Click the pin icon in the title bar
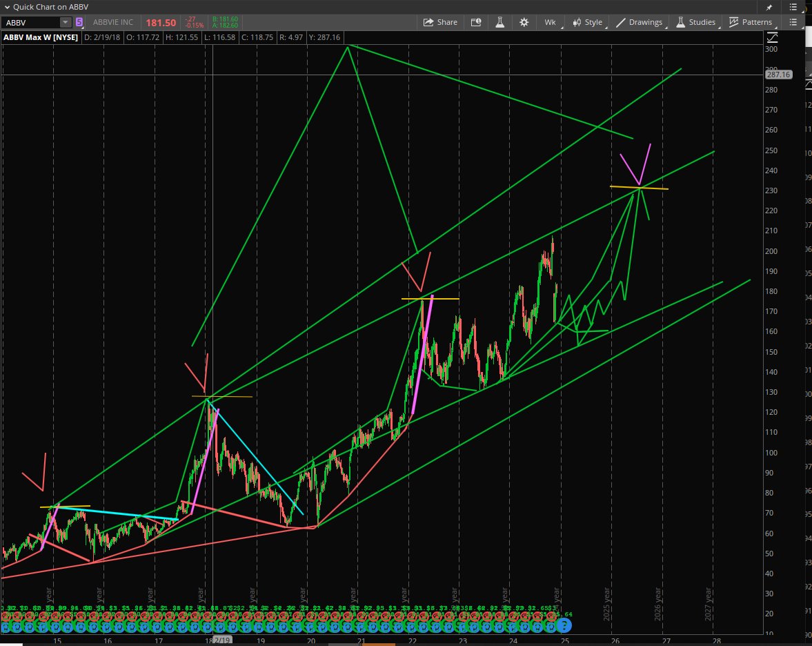Viewport: 812px width, 646px height. click(769, 7)
